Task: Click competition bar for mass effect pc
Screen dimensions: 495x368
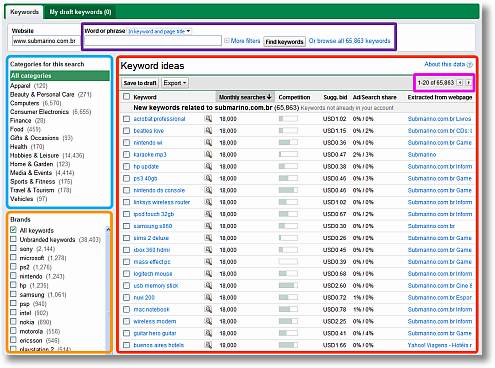Action: coord(288,262)
